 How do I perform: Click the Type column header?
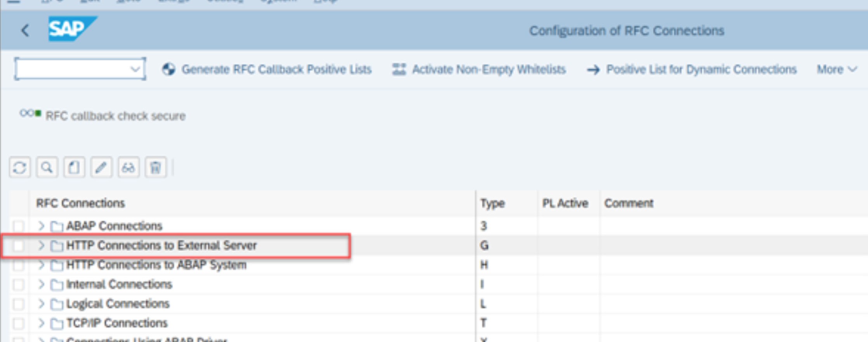pos(492,203)
